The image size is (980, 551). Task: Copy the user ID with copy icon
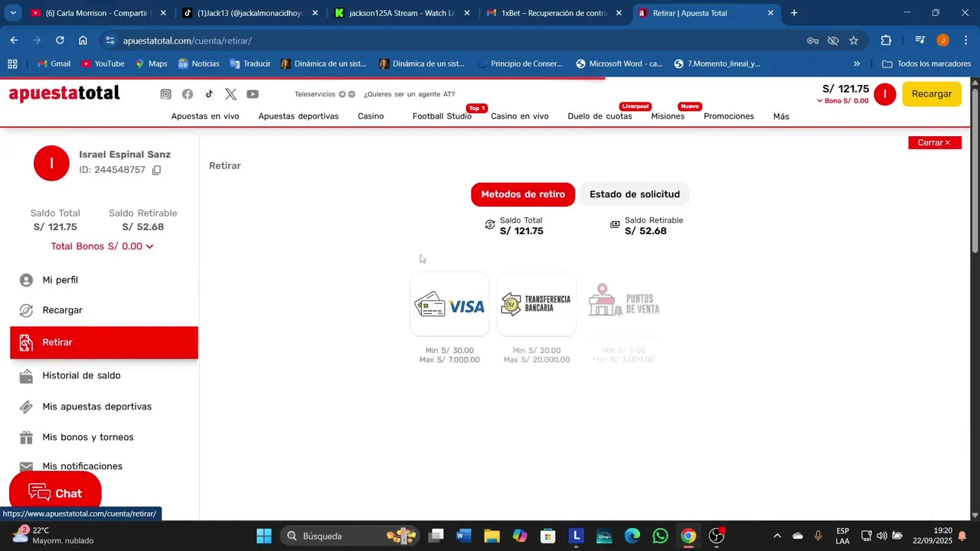(x=156, y=170)
